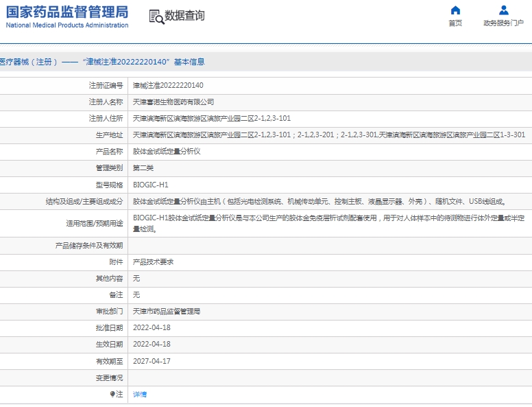Click the 产品储存条件及有效期 row label
532x407 pixels.
click(x=89, y=246)
